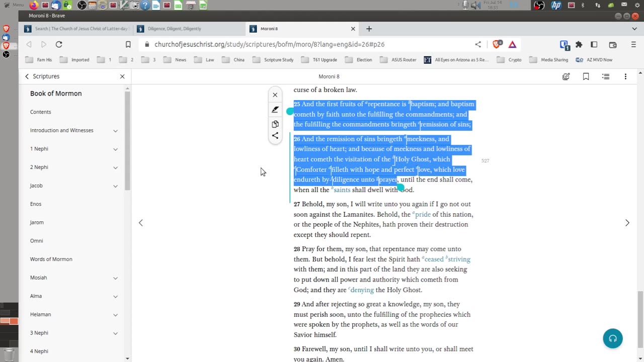644x362 pixels.
Task: Open Contents in the Book of Mormon sidebar
Action: click(40, 112)
